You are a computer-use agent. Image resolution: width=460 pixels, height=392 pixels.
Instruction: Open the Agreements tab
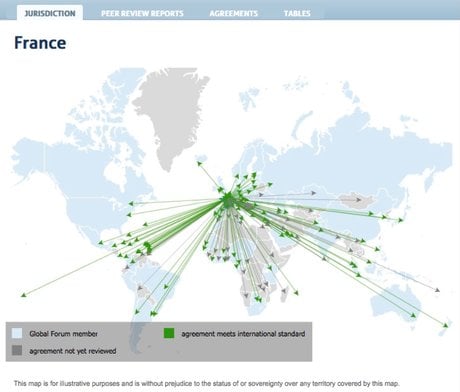point(234,13)
